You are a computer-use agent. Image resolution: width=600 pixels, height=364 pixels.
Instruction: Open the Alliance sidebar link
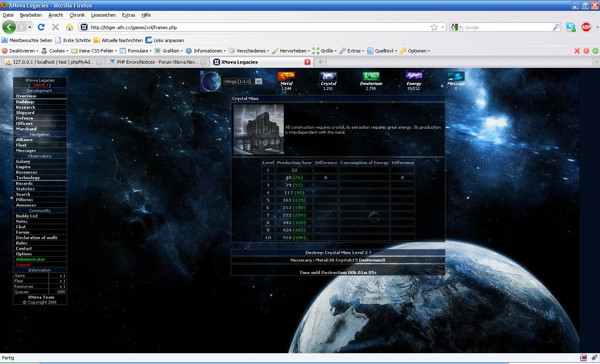[x=24, y=140]
